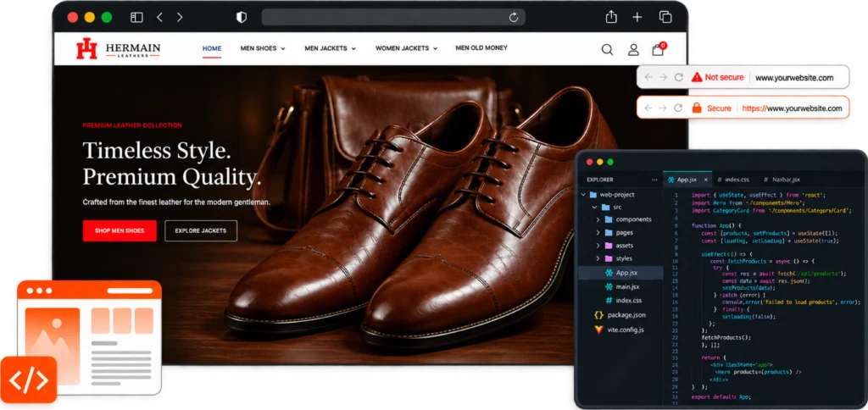Go forward with browser forward arrow
Viewport: 868px width, 410px height.
tap(180, 17)
